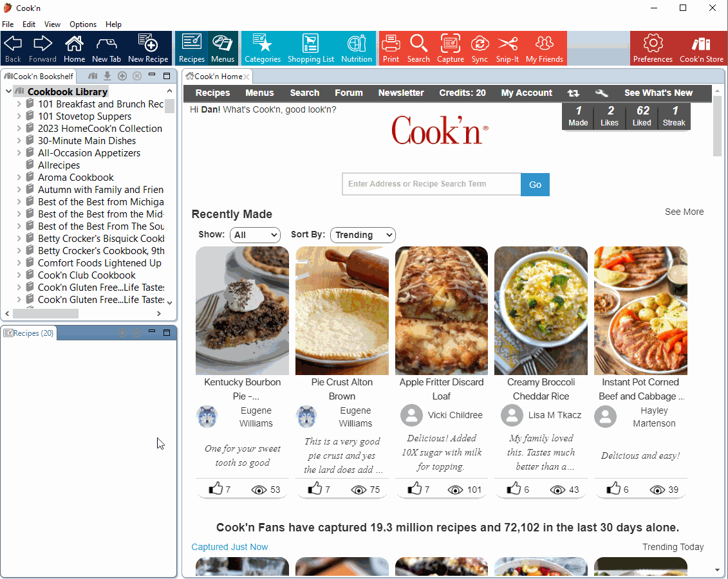
Task: Launch the Capture tool
Action: tap(451, 48)
